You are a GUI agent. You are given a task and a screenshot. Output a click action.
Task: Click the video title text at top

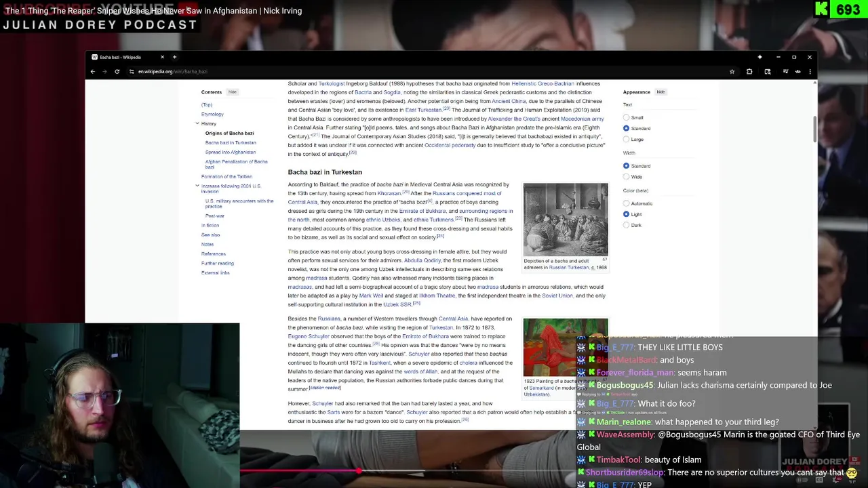click(153, 11)
